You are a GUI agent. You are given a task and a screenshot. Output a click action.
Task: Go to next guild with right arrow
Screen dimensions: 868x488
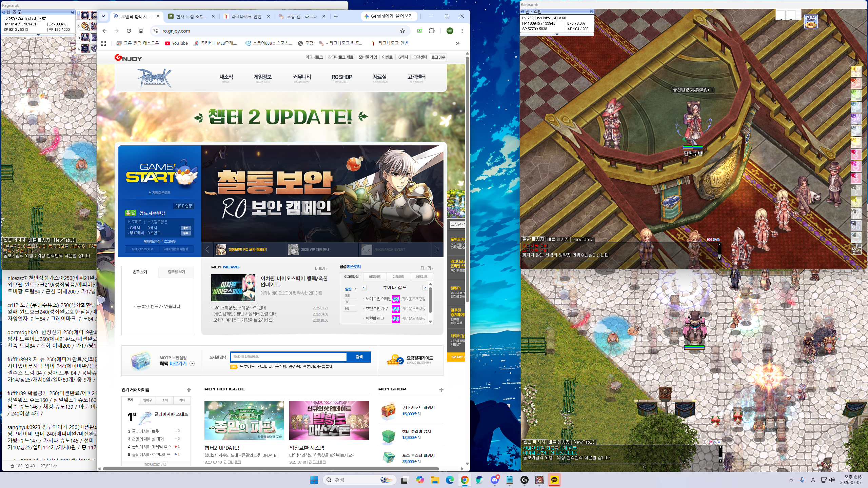(425, 287)
